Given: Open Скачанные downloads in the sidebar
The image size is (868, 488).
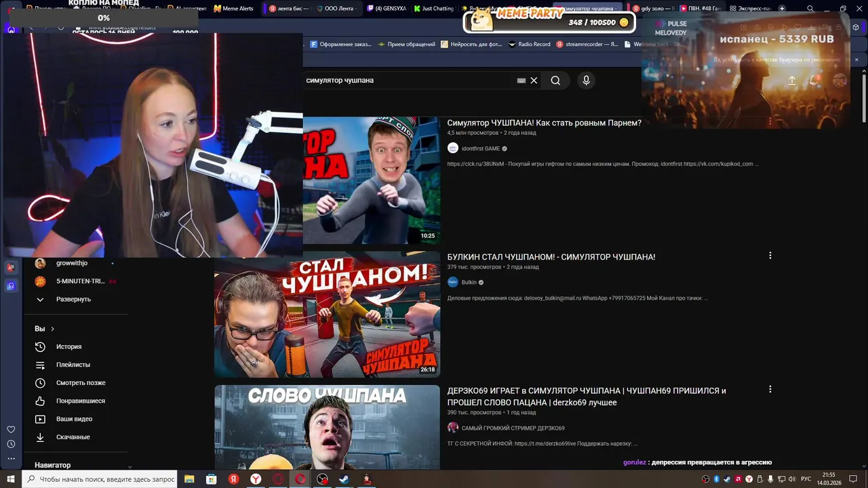Looking at the screenshot, I should tap(73, 437).
